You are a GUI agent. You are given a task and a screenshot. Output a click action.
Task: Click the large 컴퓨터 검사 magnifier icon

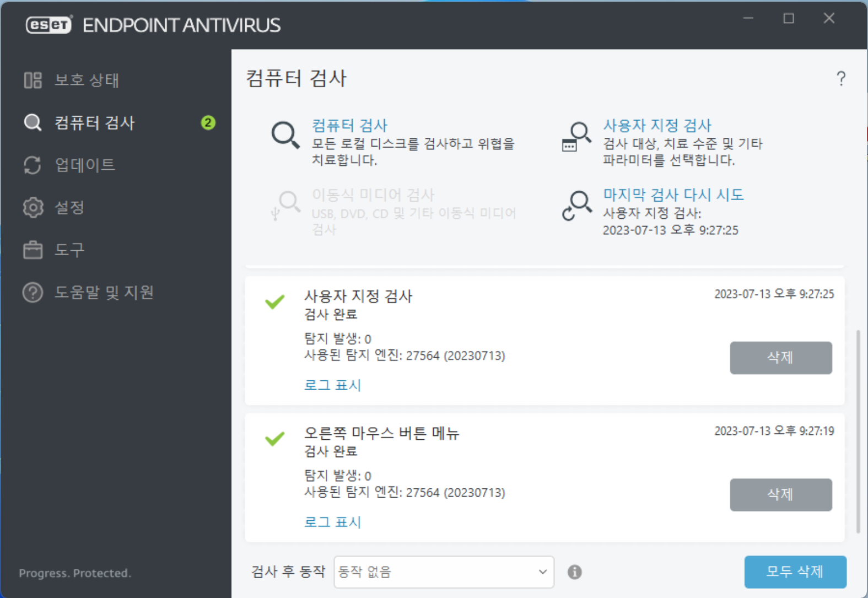coord(285,135)
